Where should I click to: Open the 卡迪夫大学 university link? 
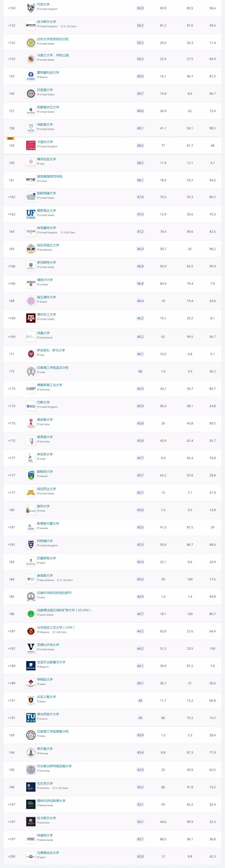(45, 142)
